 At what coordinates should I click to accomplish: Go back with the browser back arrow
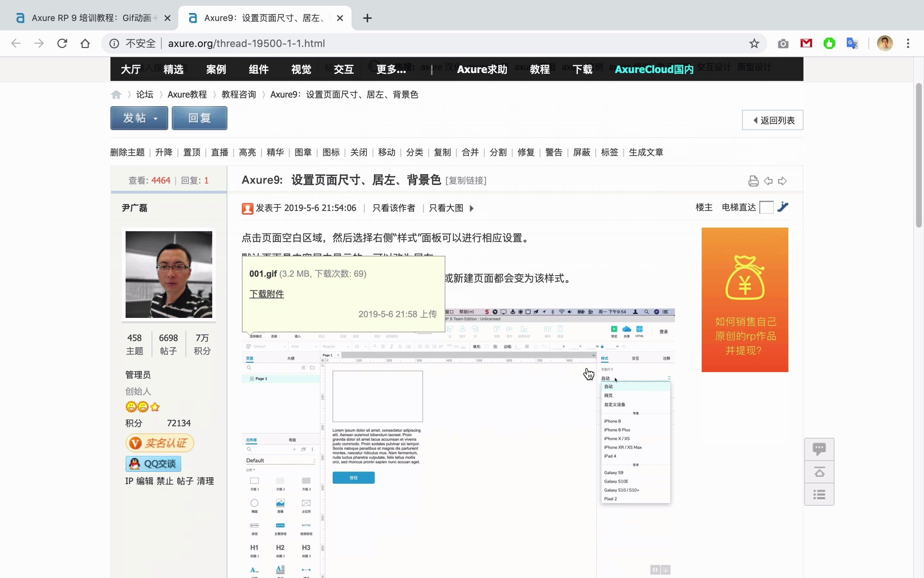tap(16, 43)
